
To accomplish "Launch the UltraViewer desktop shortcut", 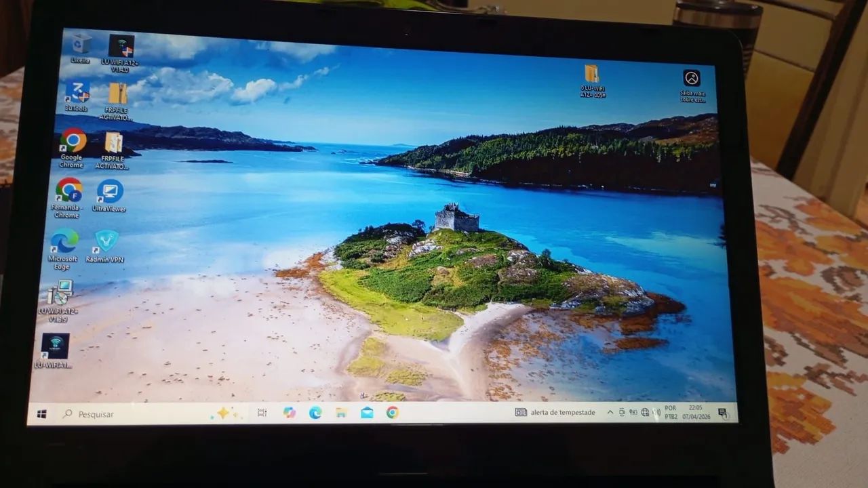I will [109, 196].
